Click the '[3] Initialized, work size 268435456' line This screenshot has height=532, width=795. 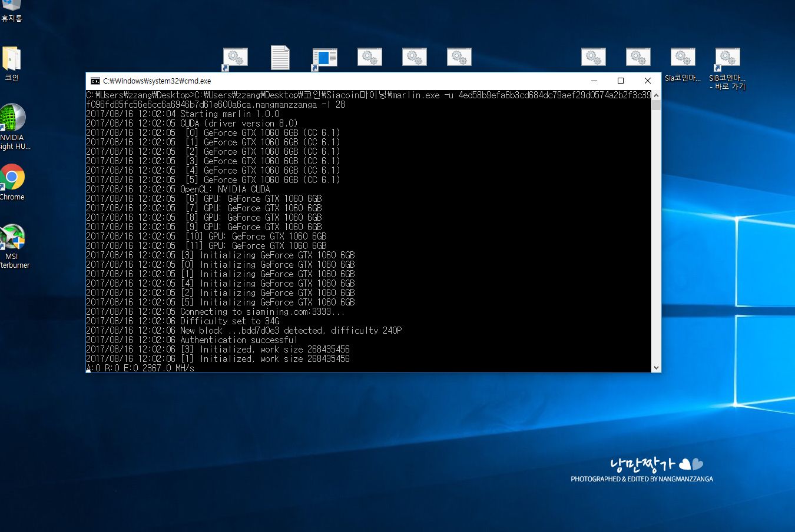tap(218, 350)
